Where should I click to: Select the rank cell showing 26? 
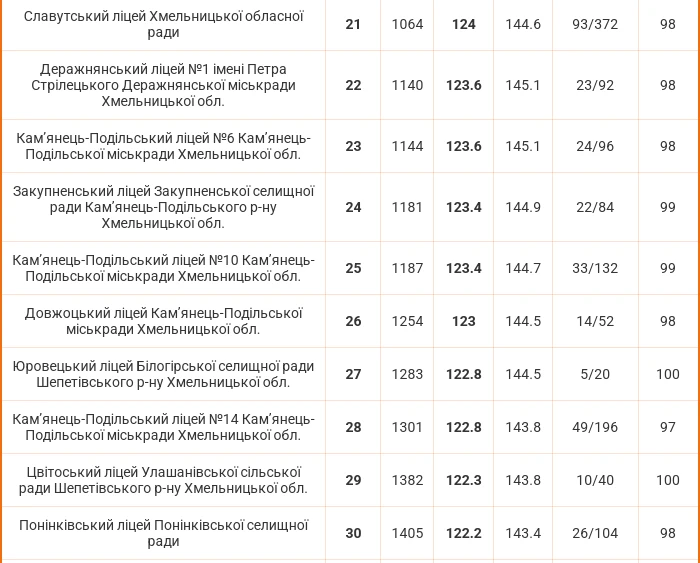[x=353, y=321]
